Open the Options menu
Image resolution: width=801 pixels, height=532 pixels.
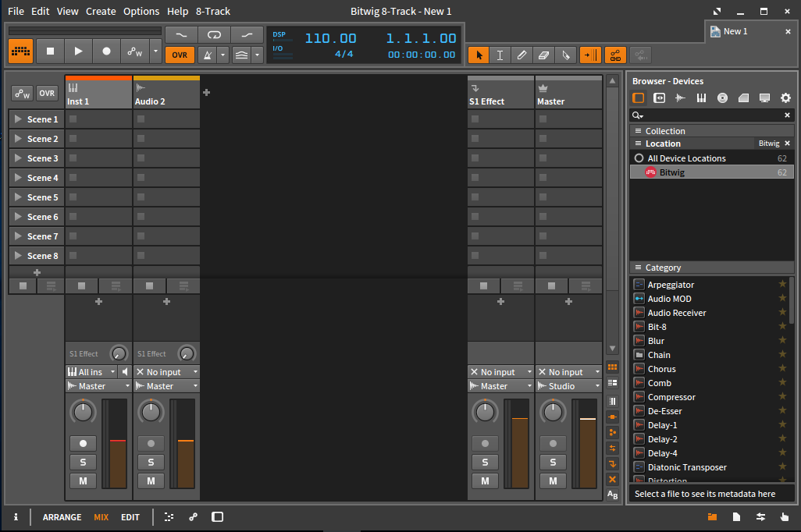pos(141,11)
